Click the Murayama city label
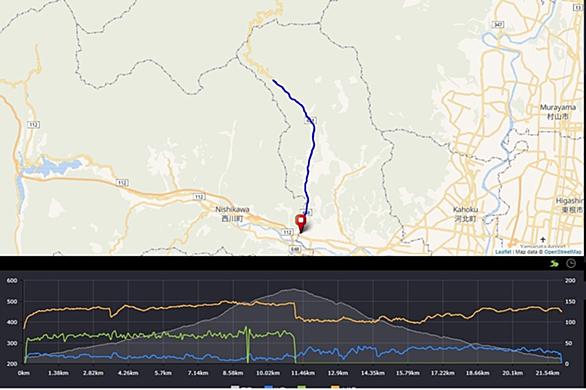 click(x=558, y=112)
